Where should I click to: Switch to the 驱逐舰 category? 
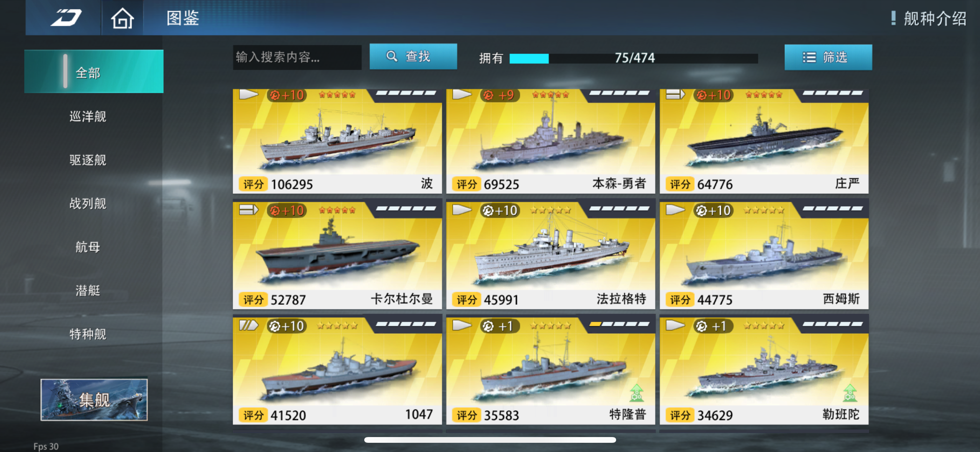point(88,160)
